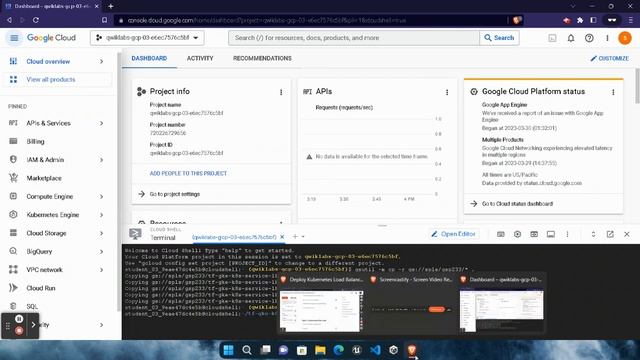640x360 pixels.
Task: Open the Google Cloud navigation hamburger menu
Action: pos(14,38)
